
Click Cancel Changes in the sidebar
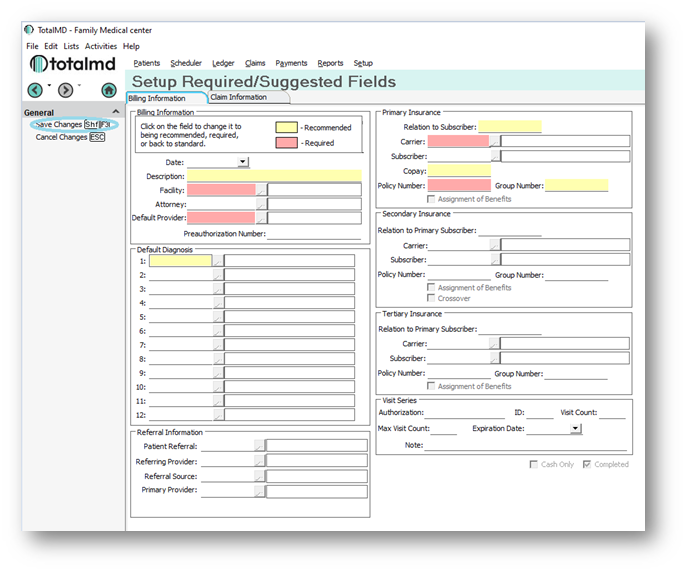(61, 137)
